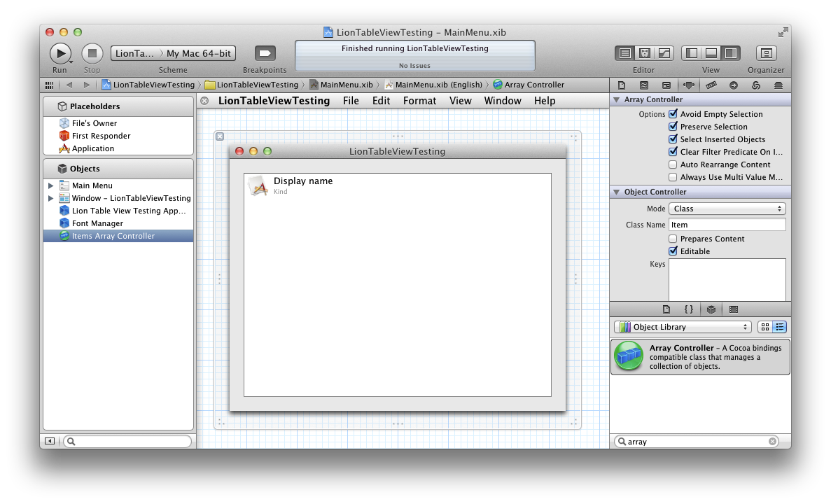Go back in editor history

click(69, 85)
